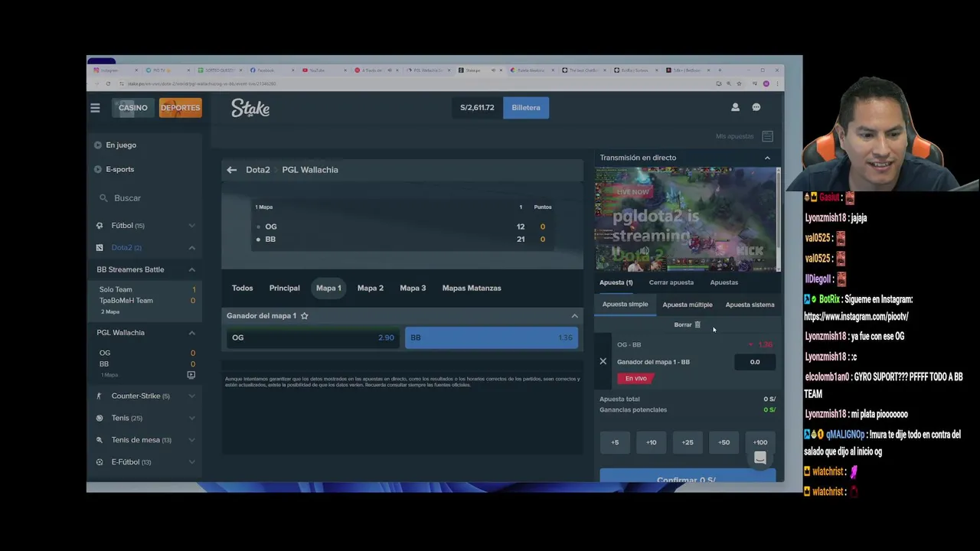This screenshot has width=980, height=551.
Task: Bet on OG at 2.90
Action: [x=312, y=337]
